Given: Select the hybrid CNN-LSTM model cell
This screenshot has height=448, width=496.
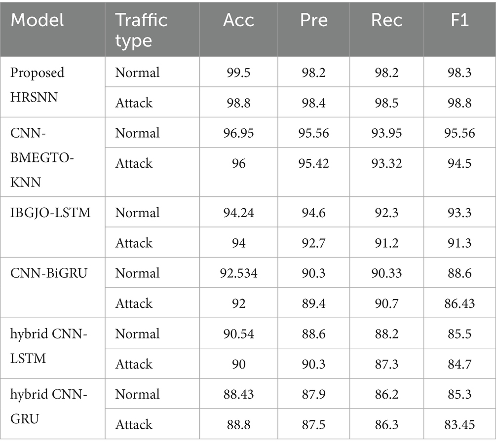Looking at the screenshot, I should tap(52, 348).
